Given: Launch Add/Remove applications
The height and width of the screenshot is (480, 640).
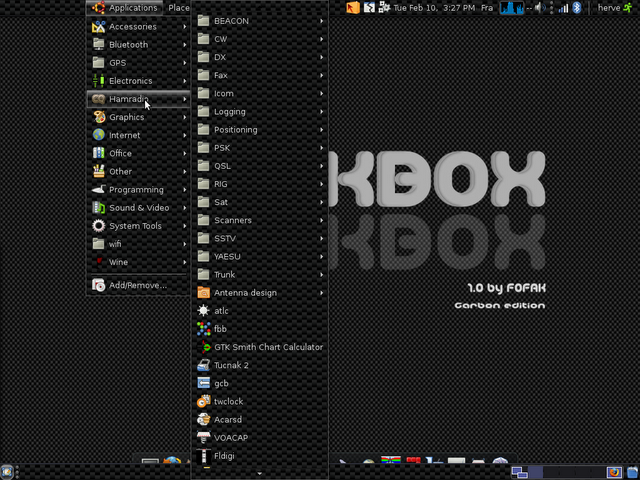Looking at the screenshot, I should click(x=138, y=285).
